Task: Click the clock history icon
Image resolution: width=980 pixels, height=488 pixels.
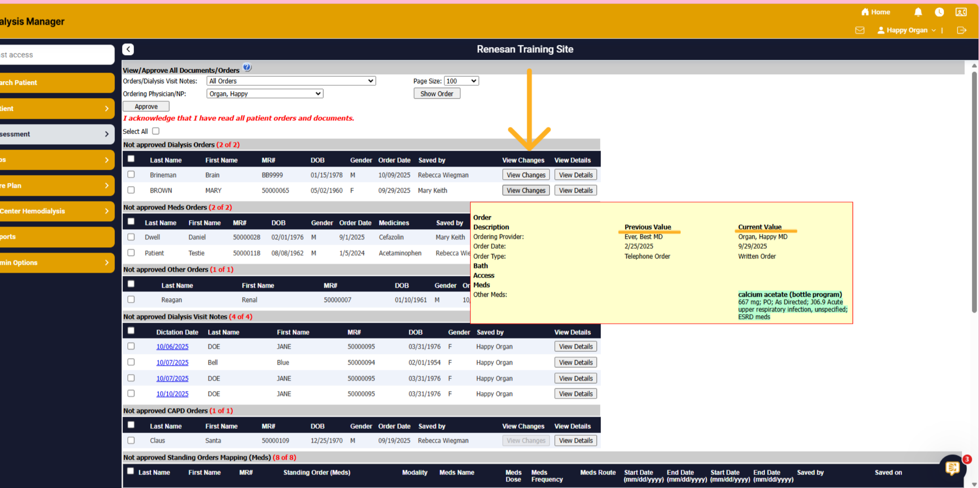Action: [x=939, y=12]
